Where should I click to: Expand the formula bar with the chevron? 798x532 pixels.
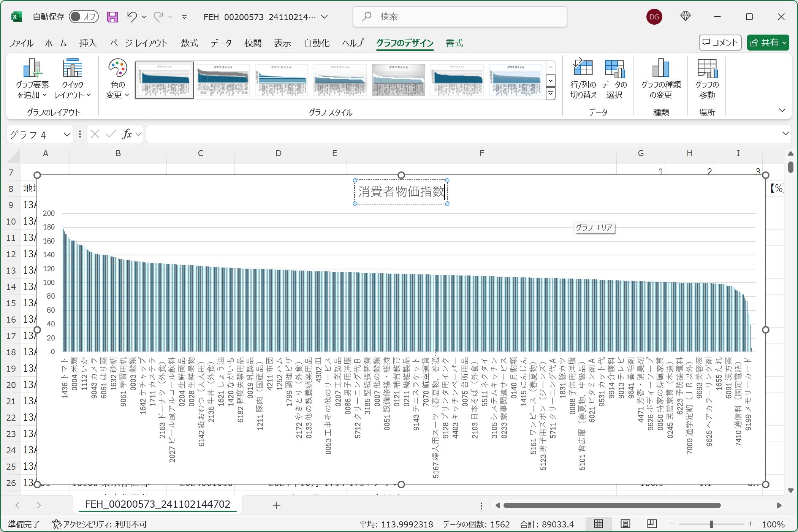[785, 134]
